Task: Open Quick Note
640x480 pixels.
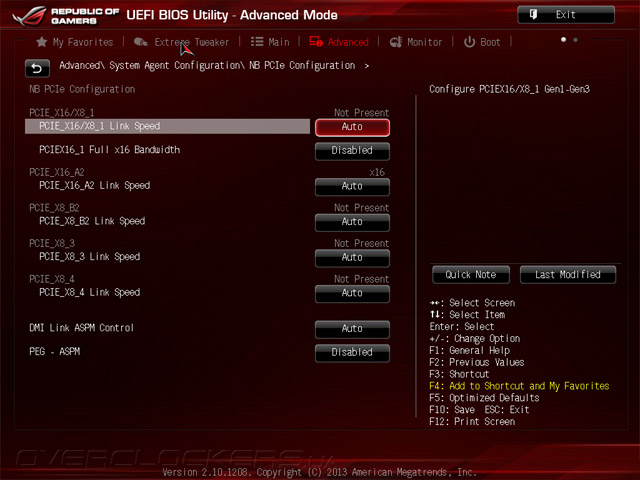Action: coord(471,275)
